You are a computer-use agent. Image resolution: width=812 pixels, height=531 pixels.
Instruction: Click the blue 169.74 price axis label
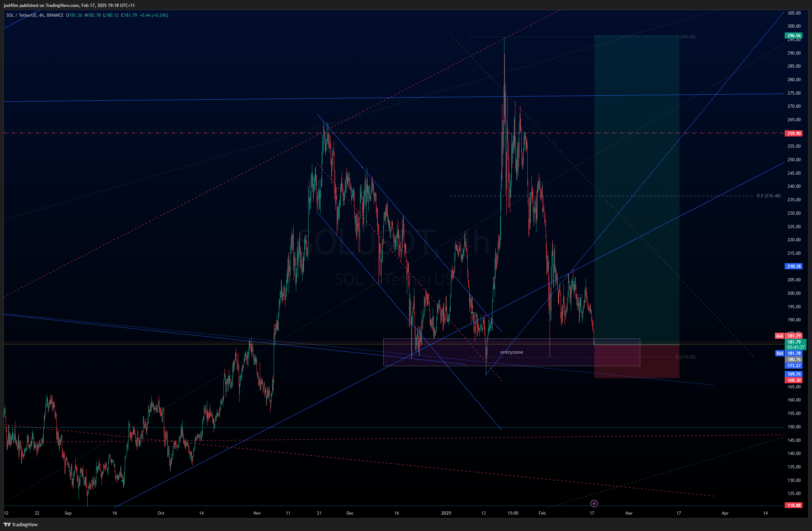tap(794, 374)
